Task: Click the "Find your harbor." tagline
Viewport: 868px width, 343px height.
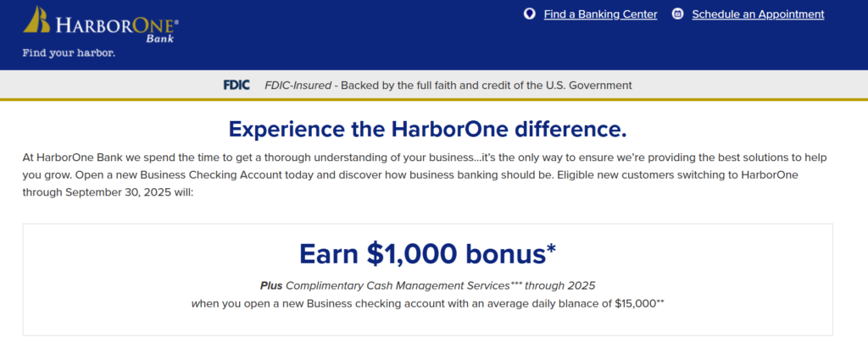Action: [x=69, y=53]
